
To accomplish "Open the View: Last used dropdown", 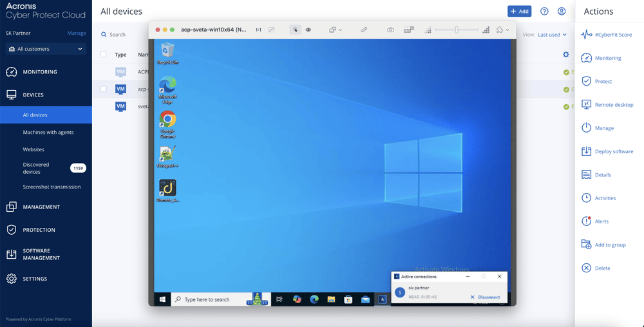I will click(545, 35).
